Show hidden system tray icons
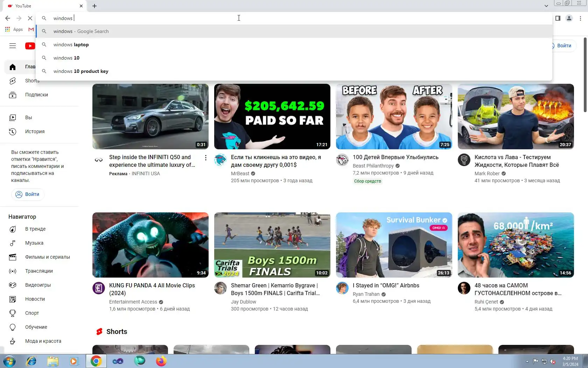The image size is (588, 368). click(x=527, y=361)
